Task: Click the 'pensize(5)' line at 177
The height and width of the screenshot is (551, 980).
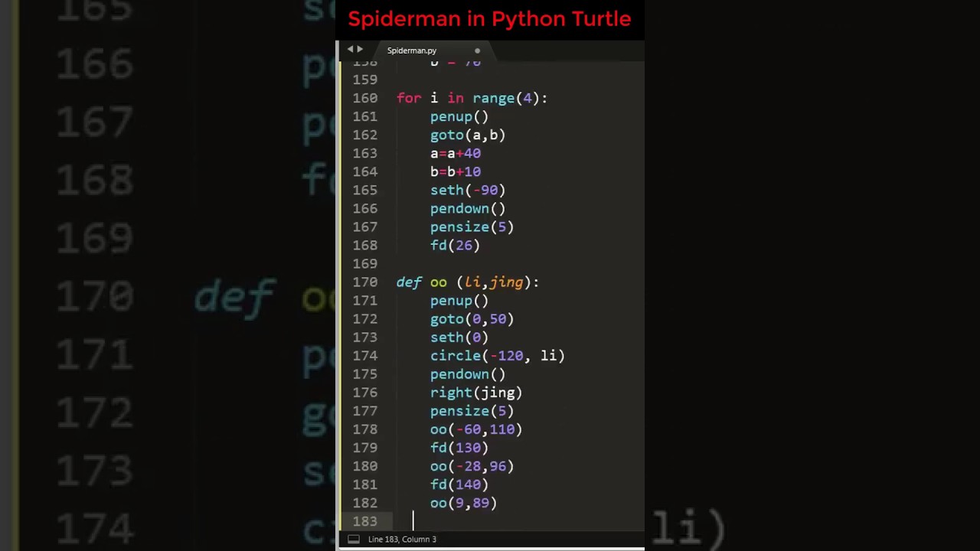Action: 472,411
